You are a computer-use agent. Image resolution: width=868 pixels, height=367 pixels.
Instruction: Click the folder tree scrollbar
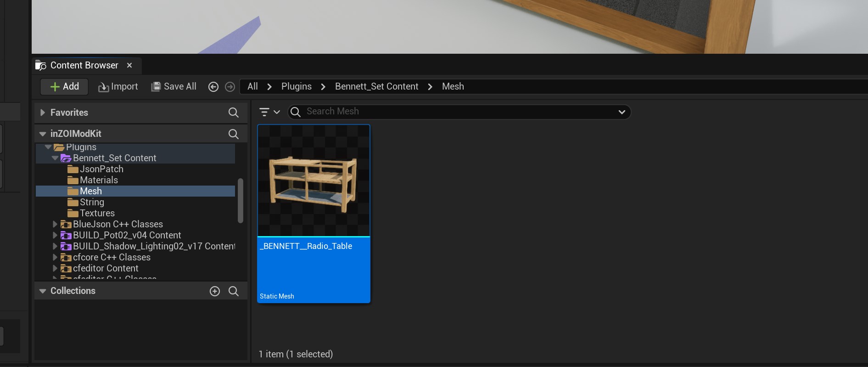241,201
